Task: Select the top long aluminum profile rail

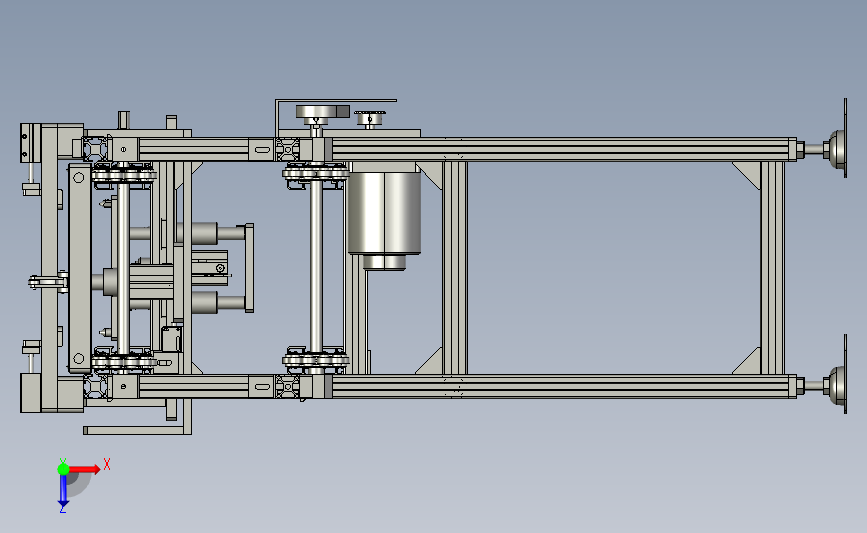Action: 564,149
